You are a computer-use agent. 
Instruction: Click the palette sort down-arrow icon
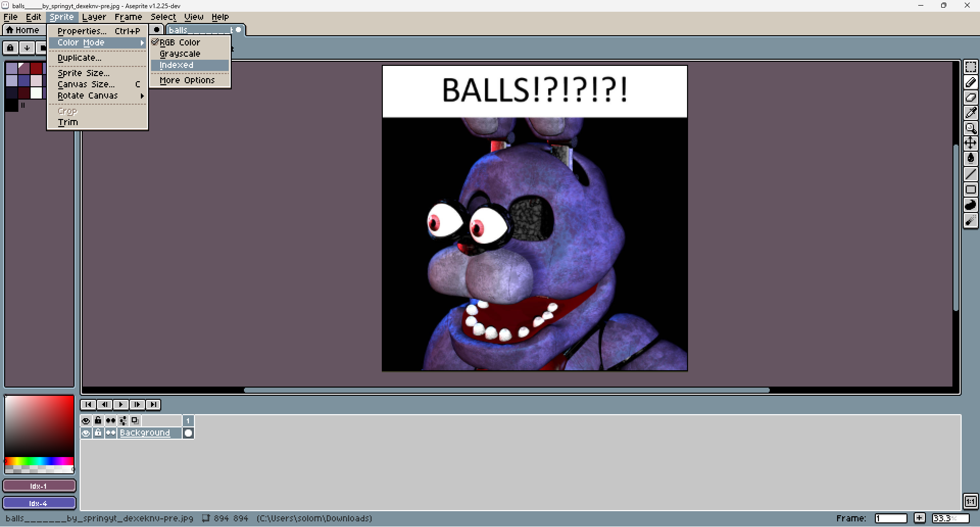pos(27,48)
